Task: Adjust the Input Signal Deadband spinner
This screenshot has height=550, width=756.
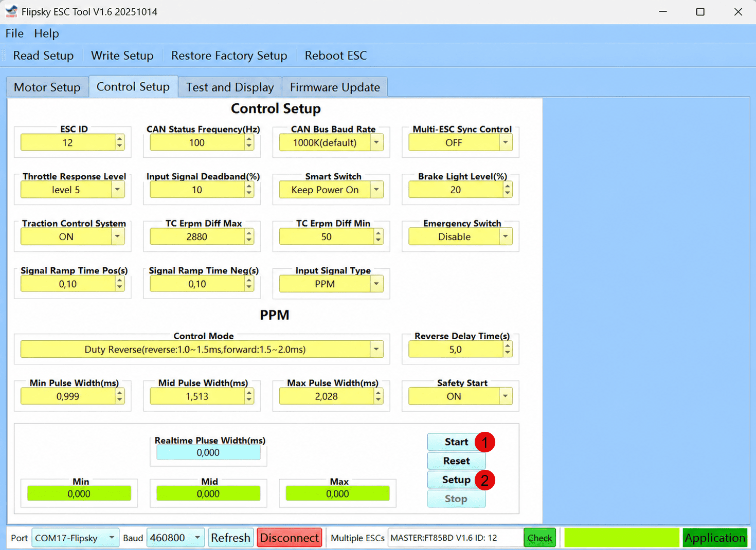Action: point(249,190)
